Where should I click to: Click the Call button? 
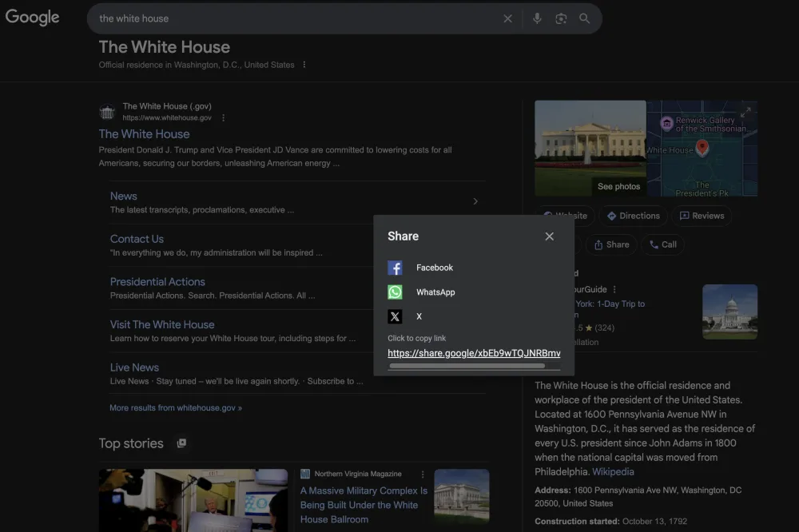pyautogui.click(x=662, y=244)
